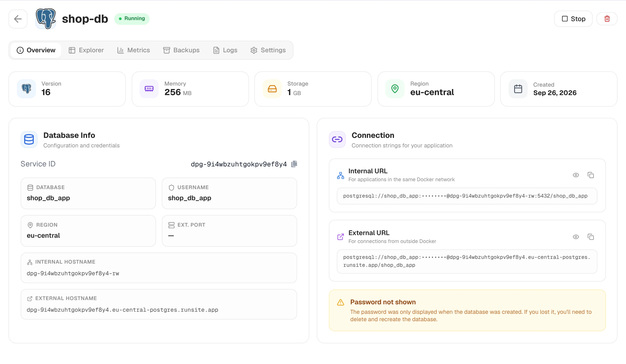Screen dimensions: 626x364
Task: Click the 256 MB memory value
Action: pos(178,92)
